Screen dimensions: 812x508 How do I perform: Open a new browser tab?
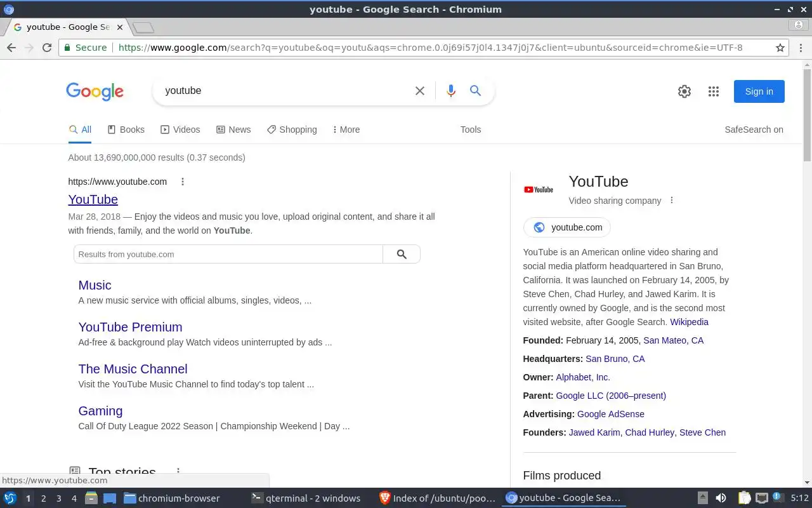[144, 27]
